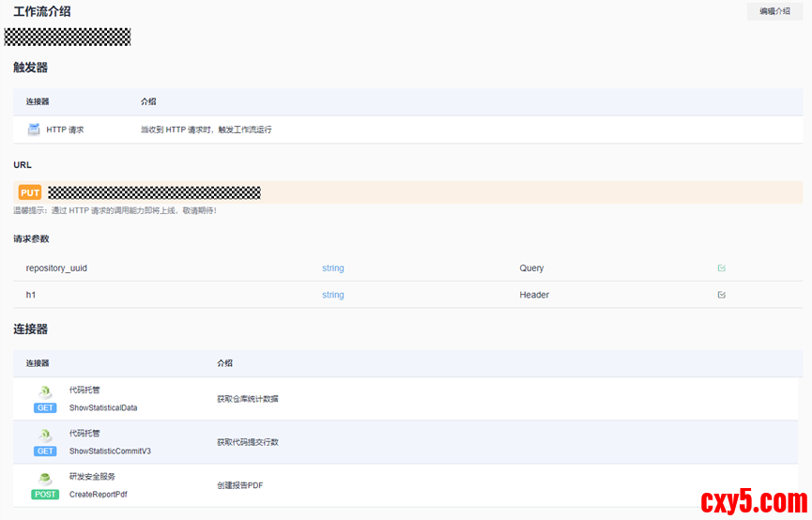812x520 pixels.
Task: Open the ShowStatisticCommitV3 connector action
Action: click(x=110, y=451)
